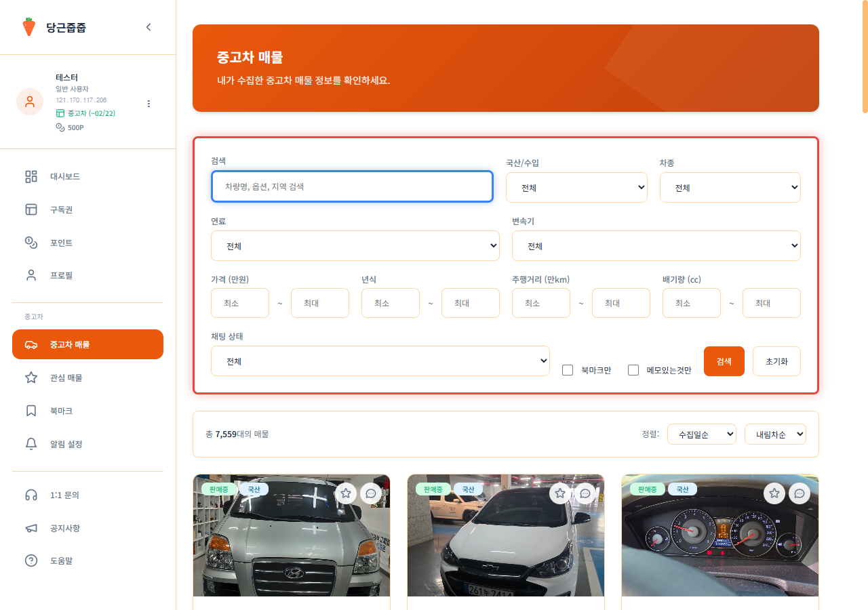Click the chat bubble icon on the third car card

(800, 493)
